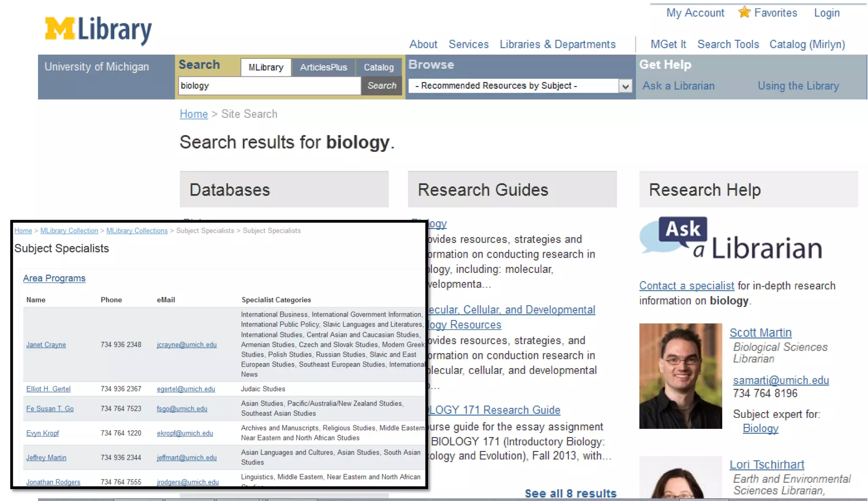Click samarti@umich.edu email link

coord(781,380)
